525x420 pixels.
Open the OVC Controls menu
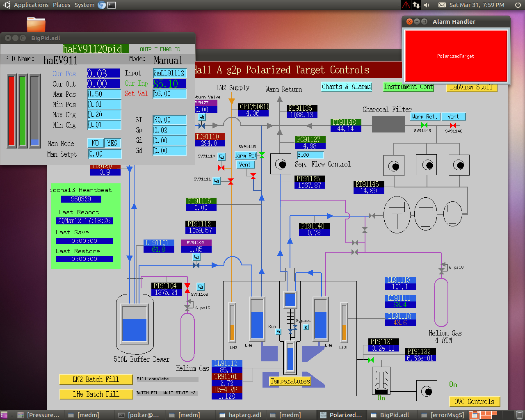(x=474, y=402)
